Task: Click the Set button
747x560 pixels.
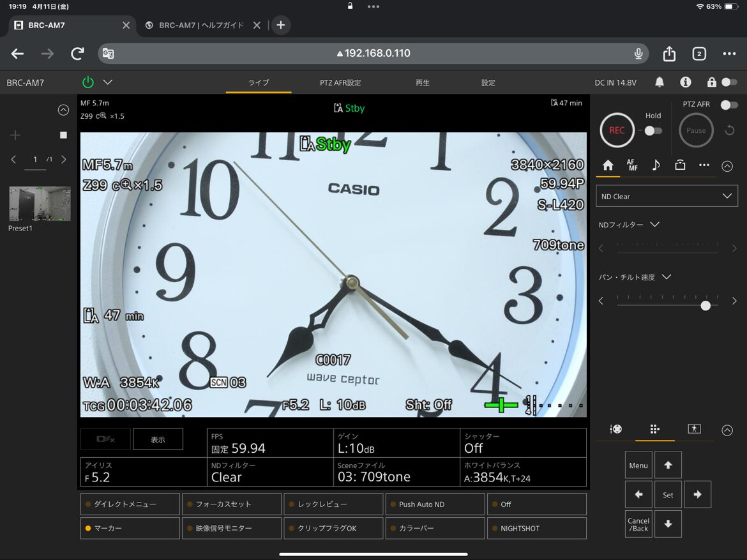Action: (x=668, y=495)
